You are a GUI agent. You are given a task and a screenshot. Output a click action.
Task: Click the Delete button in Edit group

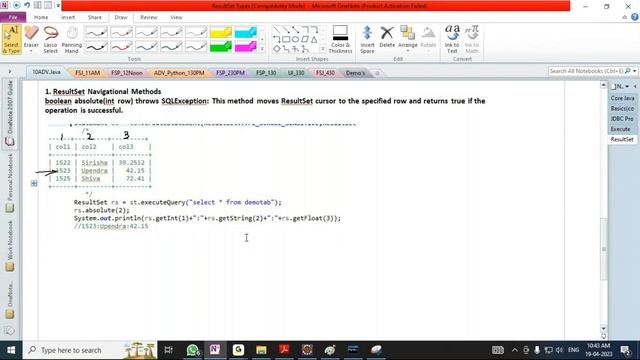387,38
